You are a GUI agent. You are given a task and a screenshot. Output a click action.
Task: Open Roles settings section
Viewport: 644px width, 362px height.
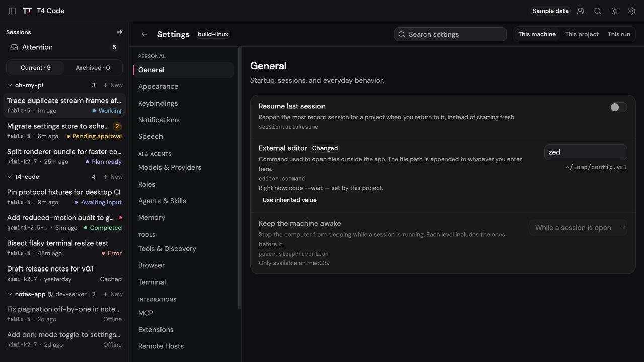[x=184, y=184]
